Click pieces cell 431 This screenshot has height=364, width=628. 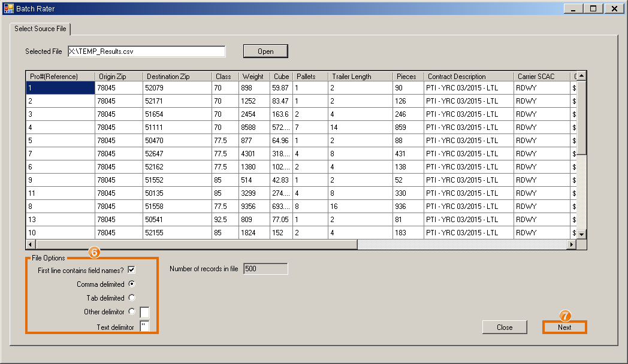point(409,154)
